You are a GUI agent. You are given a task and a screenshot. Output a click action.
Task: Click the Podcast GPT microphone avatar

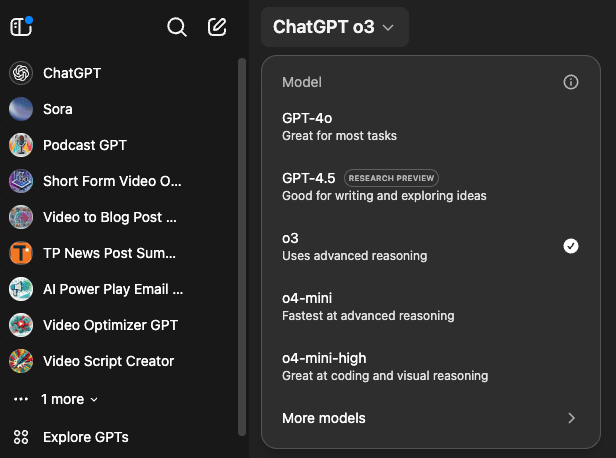coord(21,145)
